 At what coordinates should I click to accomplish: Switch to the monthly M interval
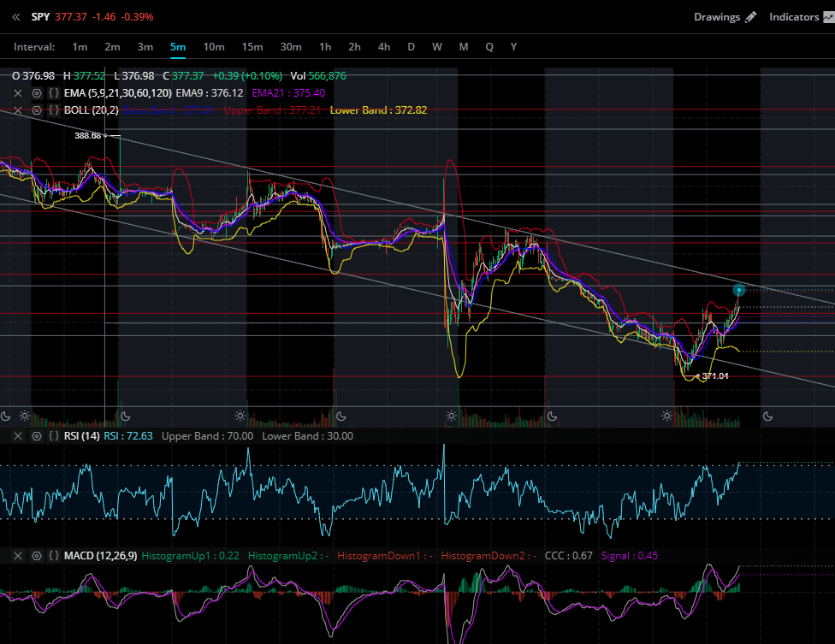[464, 47]
